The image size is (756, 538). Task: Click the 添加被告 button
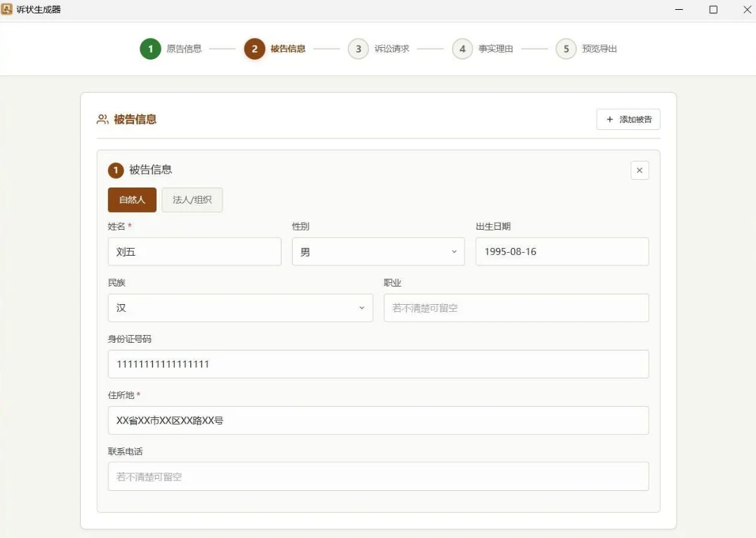click(x=628, y=119)
